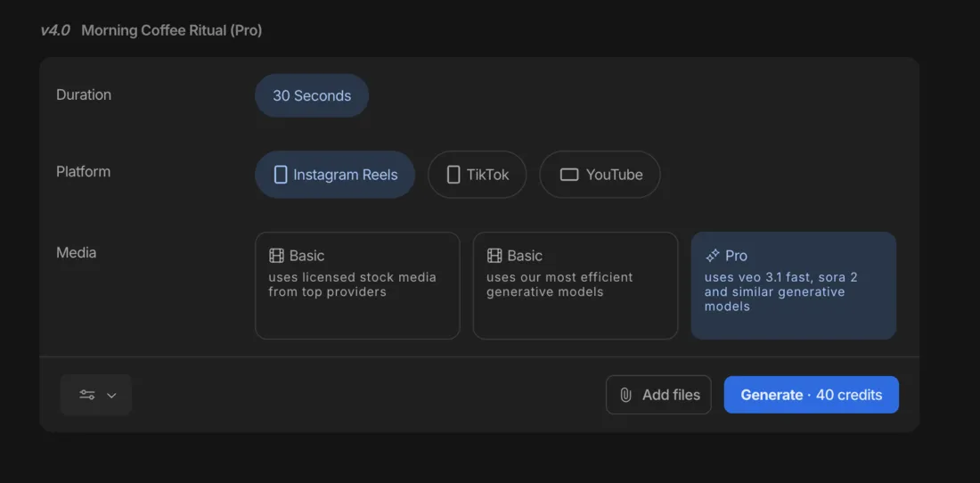Click the phone icon beside Instagram Reels
The height and width of the screenshot is (483, 980).
coord(281,175)
